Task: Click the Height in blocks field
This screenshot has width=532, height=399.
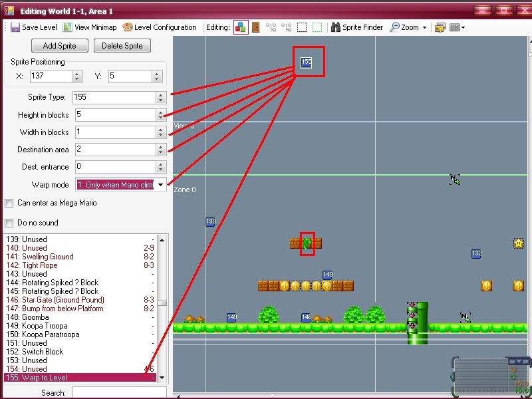Action: coord(115,114)
